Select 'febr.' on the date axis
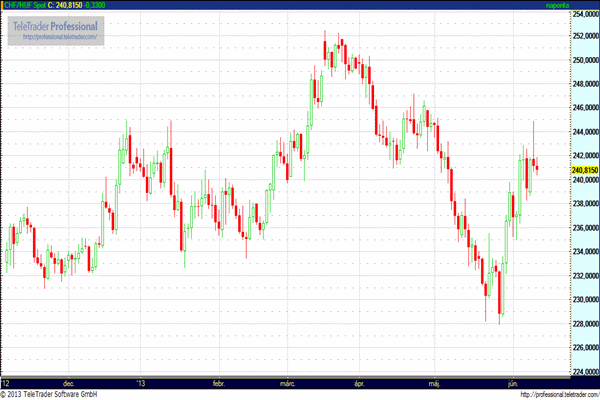Viewport: 600px width, 400px height. tap(219, 382)
